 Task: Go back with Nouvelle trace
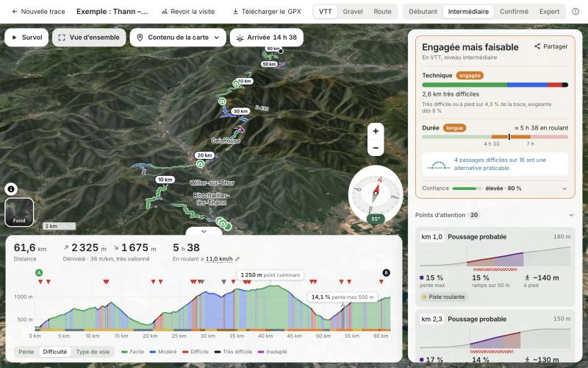tap(38, 12)
